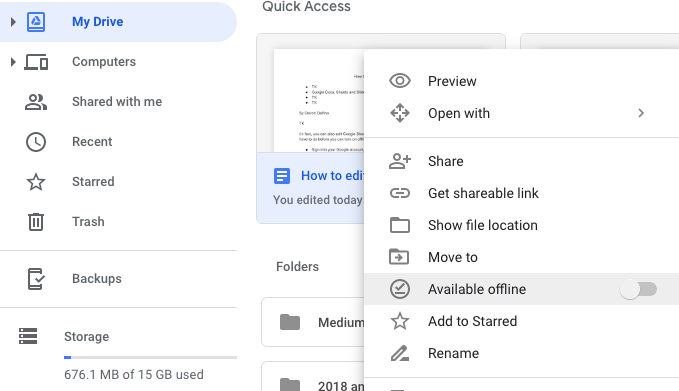Click the Medium folder icon

290,322
